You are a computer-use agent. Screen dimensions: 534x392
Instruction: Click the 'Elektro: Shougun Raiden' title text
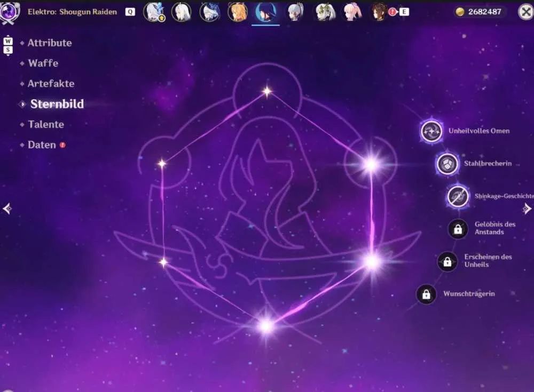72,12
